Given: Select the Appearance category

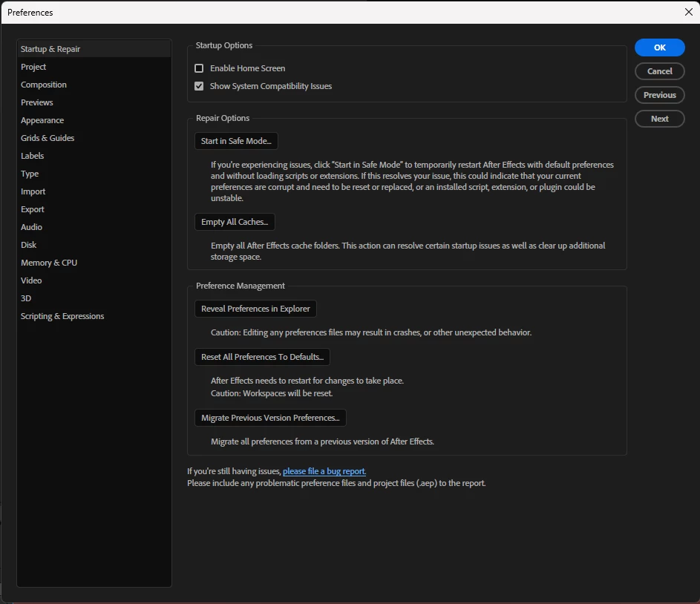Looking at the screenshot, I should 94,120.
